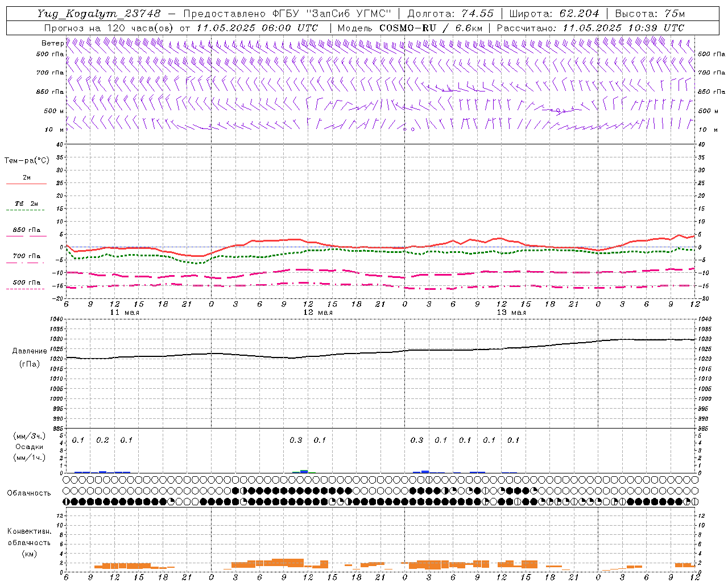Click the 'Давление' pressure panel label
This screenshot has height=582, width=728.
tap(29, 351)
